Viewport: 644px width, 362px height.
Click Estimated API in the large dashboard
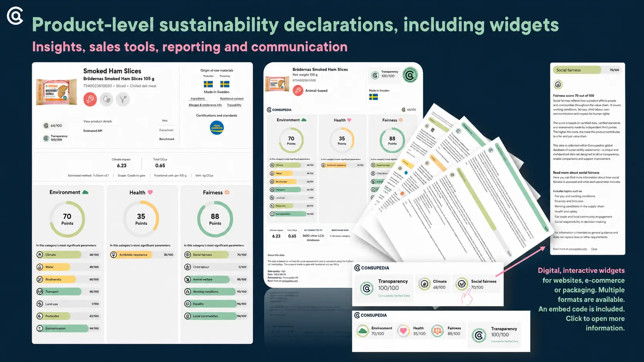point(93,131)
